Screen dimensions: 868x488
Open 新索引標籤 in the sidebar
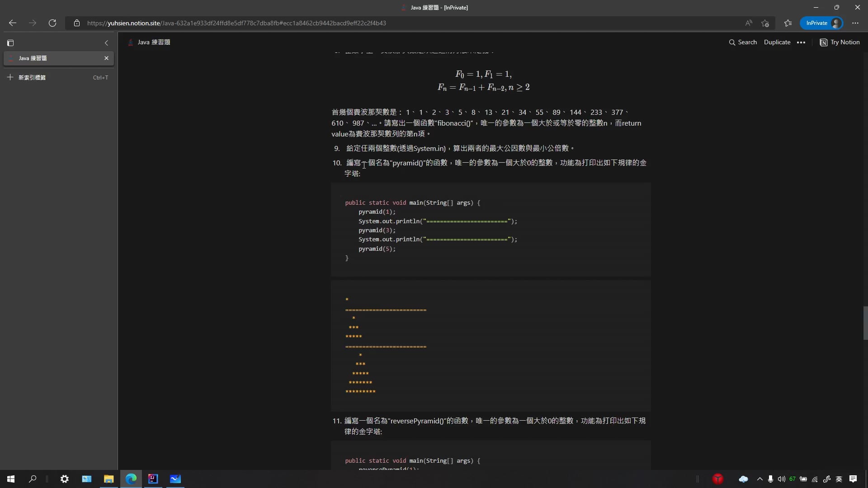tap(31, 77)
